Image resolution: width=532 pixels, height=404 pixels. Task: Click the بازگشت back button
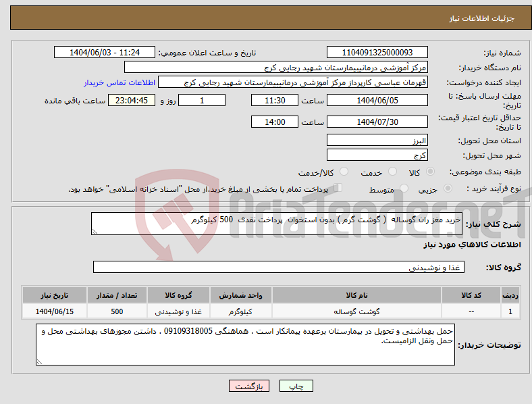pos(249,386)
